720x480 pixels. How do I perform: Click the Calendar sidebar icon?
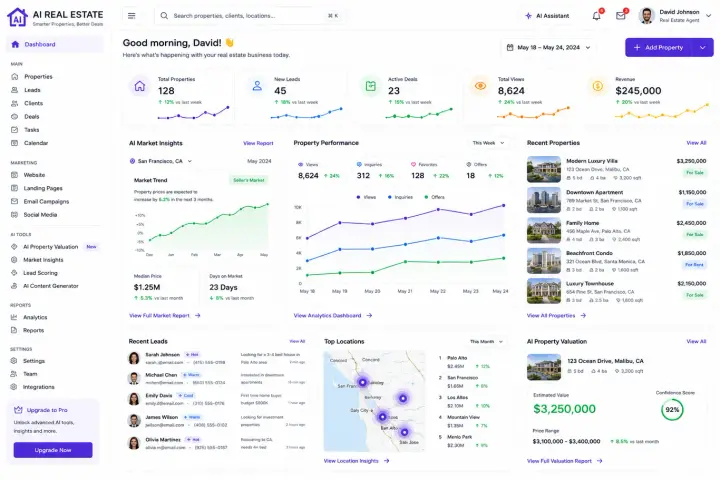pos(15,143)
